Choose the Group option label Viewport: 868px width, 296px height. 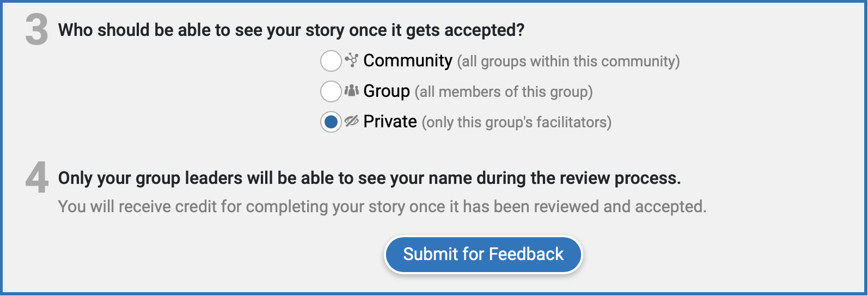(387, 91)
